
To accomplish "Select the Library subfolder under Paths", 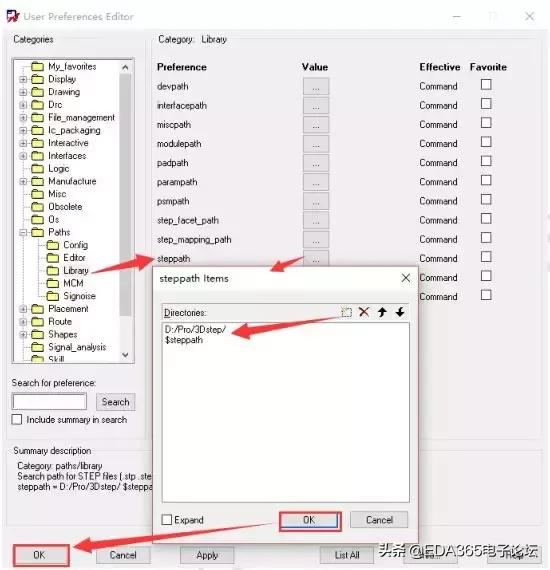I will point(68,270).
